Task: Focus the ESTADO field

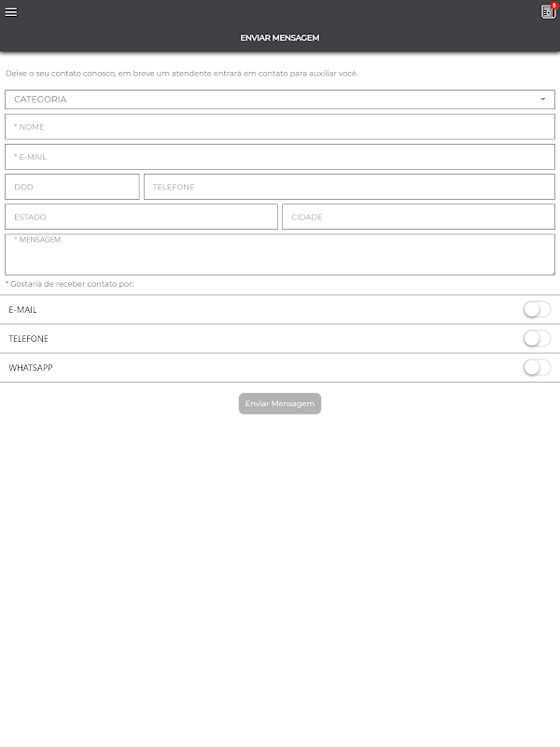Action: pos(142,217)
